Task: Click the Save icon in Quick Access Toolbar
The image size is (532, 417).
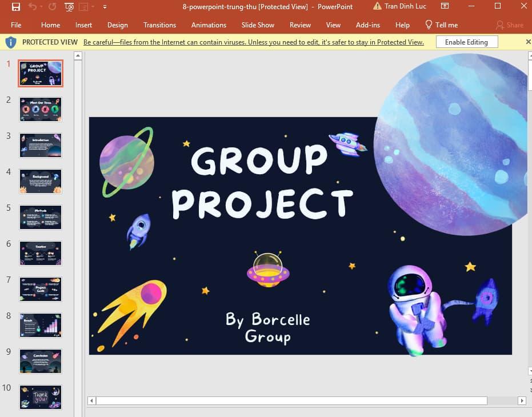Action: [x=16, y=7]
